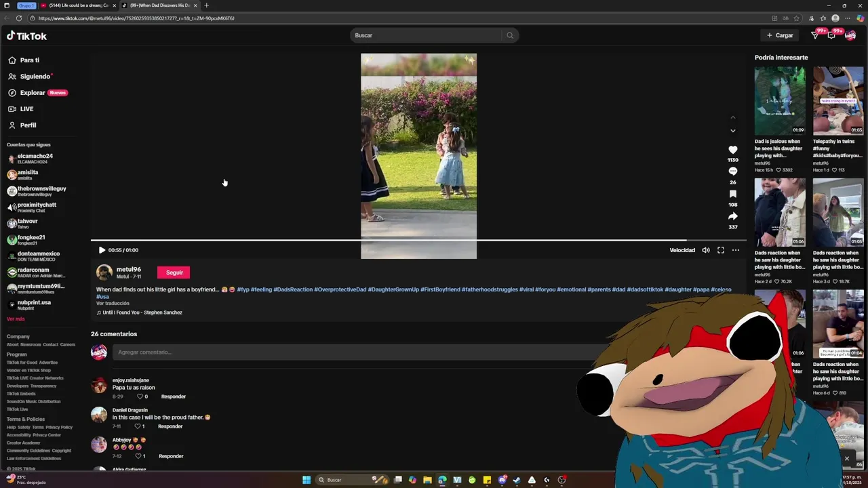Open the Velocidad speed menu

coord(682,250)
